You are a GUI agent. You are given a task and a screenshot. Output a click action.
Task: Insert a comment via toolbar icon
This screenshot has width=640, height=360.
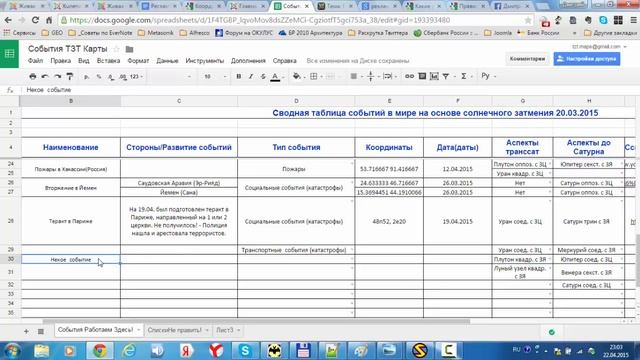tap(422, 76)
